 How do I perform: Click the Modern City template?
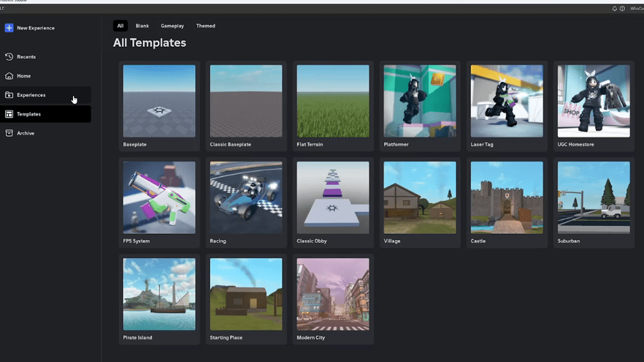pos(332,295)
